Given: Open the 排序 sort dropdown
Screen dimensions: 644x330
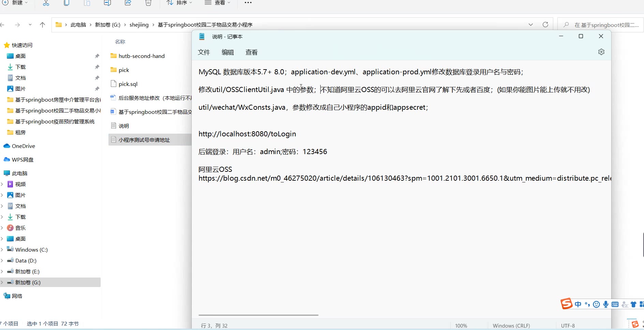Looking at the screenshot, I should tap(179, 3).
